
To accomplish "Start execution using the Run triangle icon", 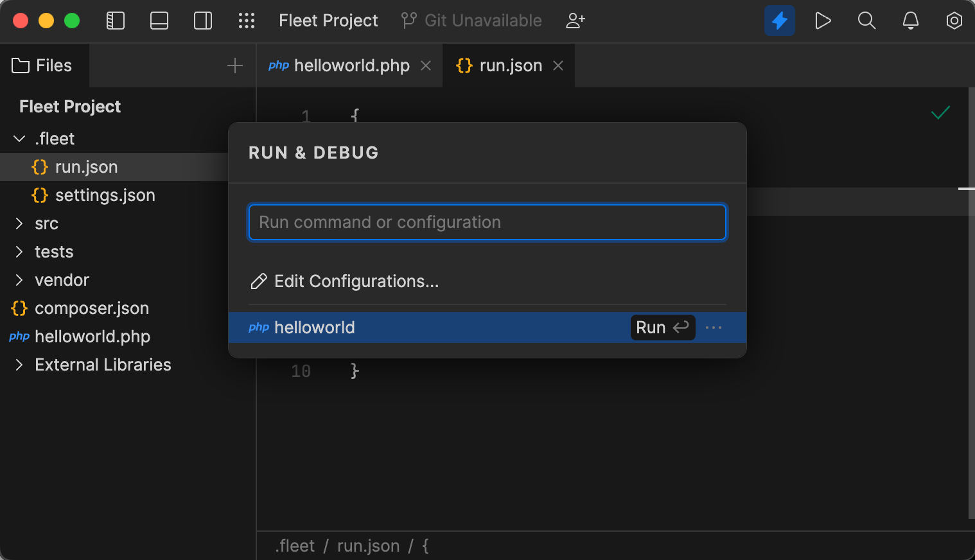I will (x=823, y=20).
